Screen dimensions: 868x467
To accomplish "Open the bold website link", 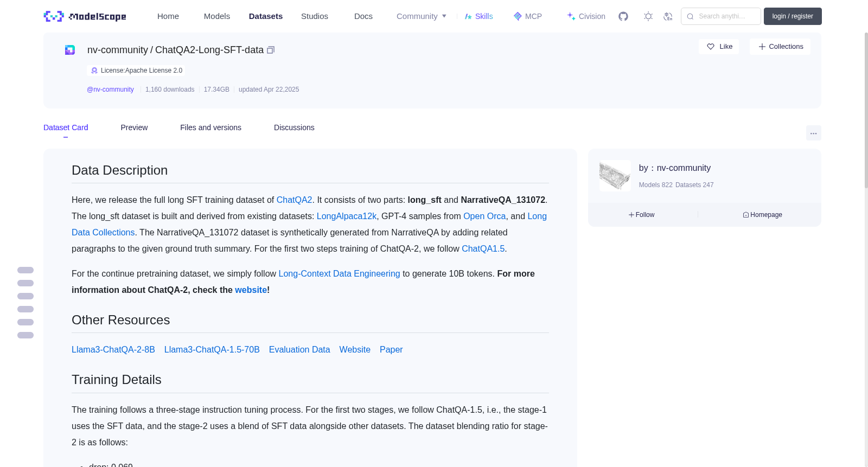I will tap(251, 290).
